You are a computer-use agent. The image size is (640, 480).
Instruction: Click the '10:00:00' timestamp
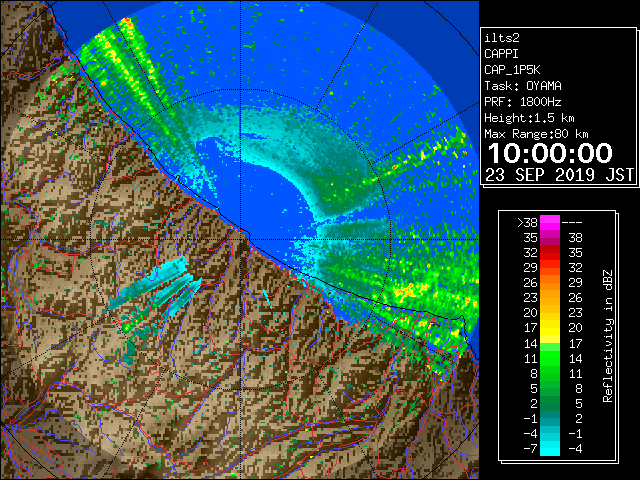(550, 153)
